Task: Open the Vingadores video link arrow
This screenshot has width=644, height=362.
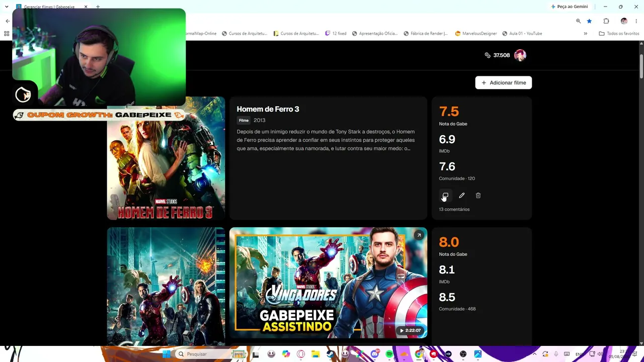Action: [419, 235]
